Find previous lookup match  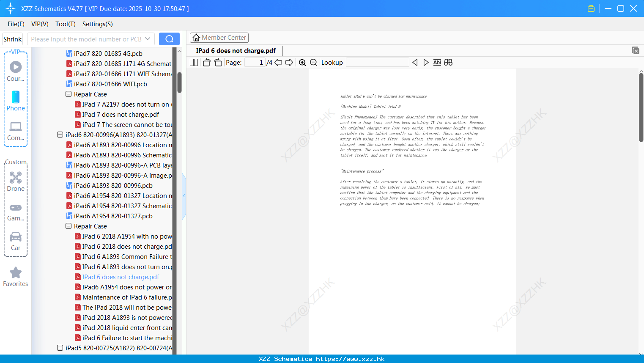(x=415, y=63)
